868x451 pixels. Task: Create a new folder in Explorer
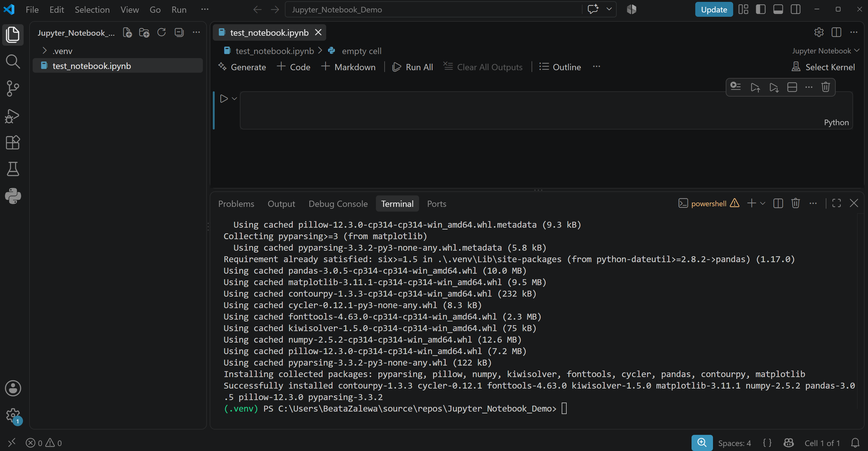pos(144,33)
